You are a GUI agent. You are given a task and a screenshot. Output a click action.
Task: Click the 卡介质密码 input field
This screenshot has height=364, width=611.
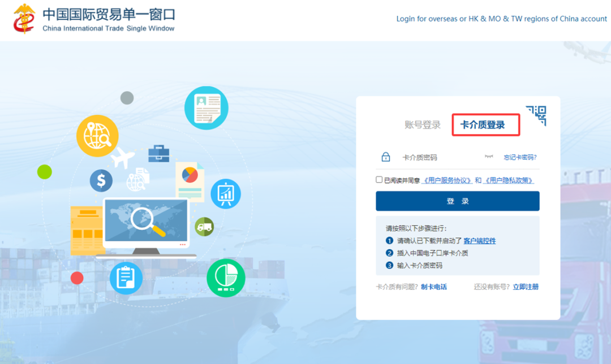[x=440, y=157]
